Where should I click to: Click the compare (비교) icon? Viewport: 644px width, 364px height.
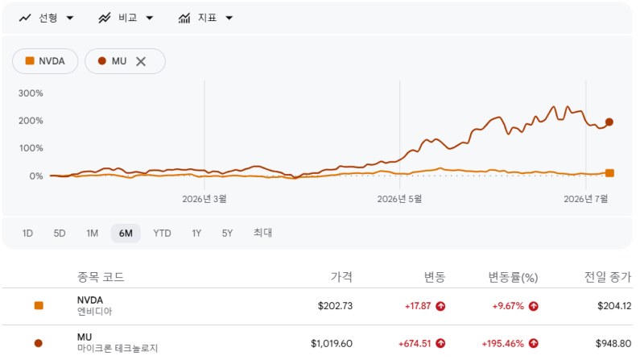tap(105, 18)
